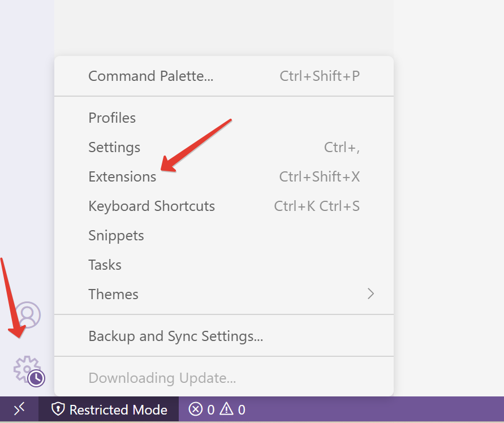
Task: Click the Restricted Mode status text
Action: click(118, 409)
